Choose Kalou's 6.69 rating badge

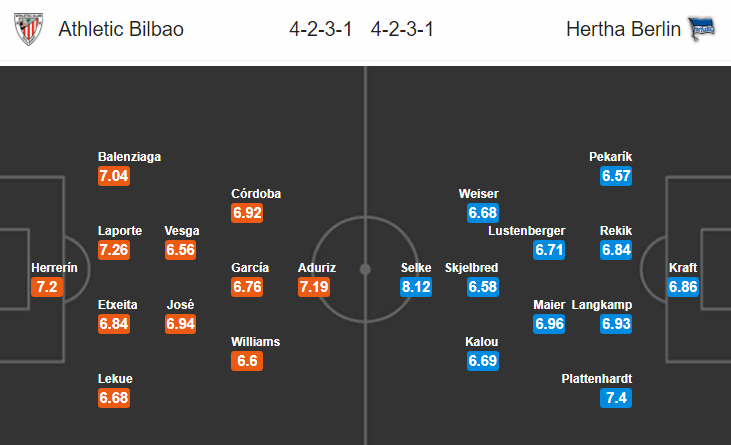(x=483, y=361)
